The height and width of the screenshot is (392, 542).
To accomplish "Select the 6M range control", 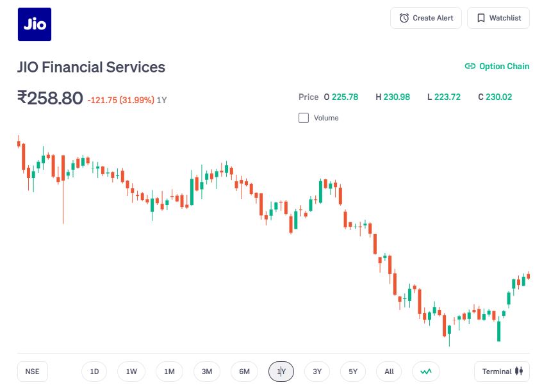I will tap(243, 372).
